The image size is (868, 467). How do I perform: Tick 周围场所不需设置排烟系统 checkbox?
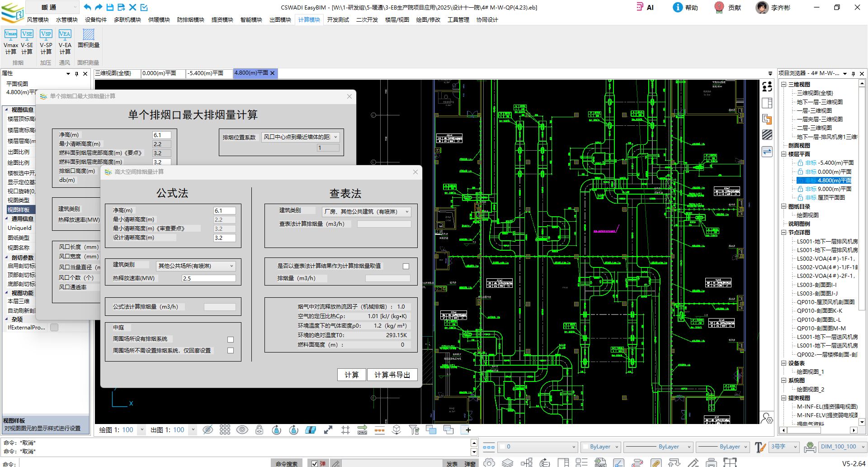[231, 351]
